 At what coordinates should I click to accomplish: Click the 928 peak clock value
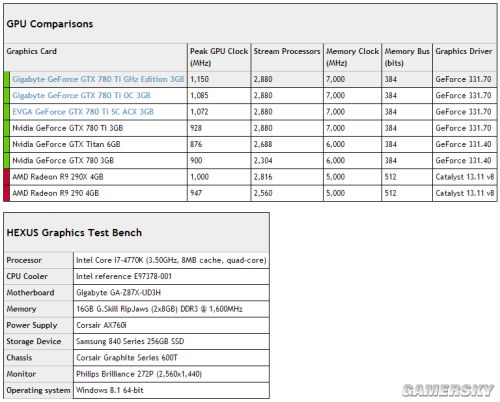[196, 128]
